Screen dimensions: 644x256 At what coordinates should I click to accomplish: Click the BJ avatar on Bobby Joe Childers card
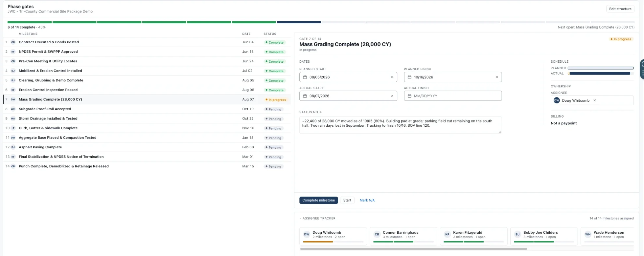(x=517, y=234)
